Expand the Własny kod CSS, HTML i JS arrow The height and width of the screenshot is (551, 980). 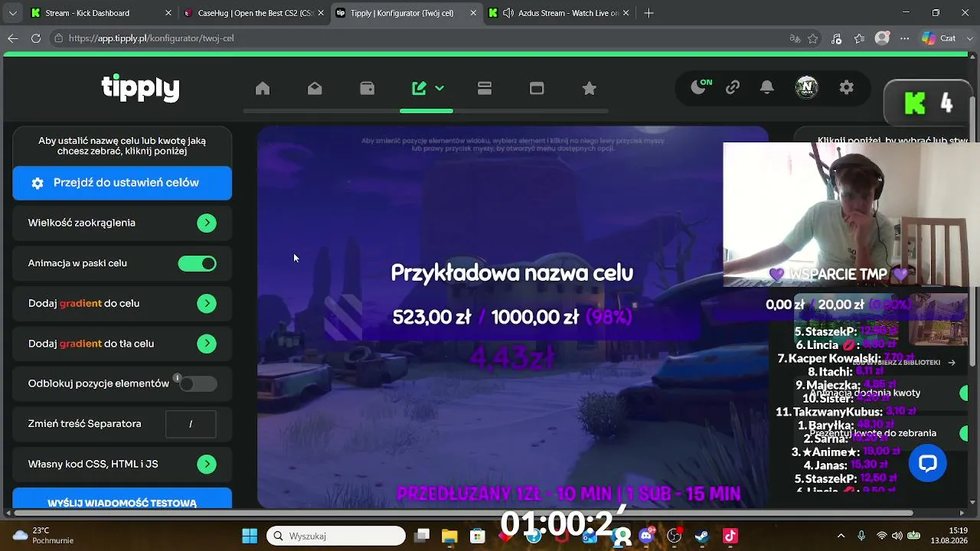[207, 465]
